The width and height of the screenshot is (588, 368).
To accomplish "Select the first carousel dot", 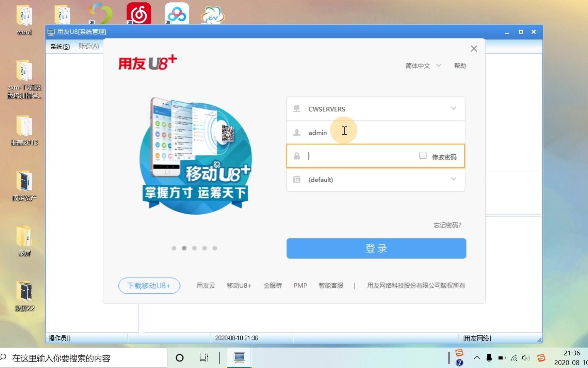I will [174, 248].
